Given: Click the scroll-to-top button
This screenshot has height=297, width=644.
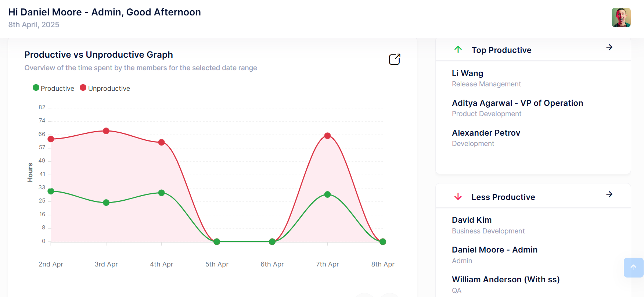Looking at the screenshot, I should coord(633,268).
